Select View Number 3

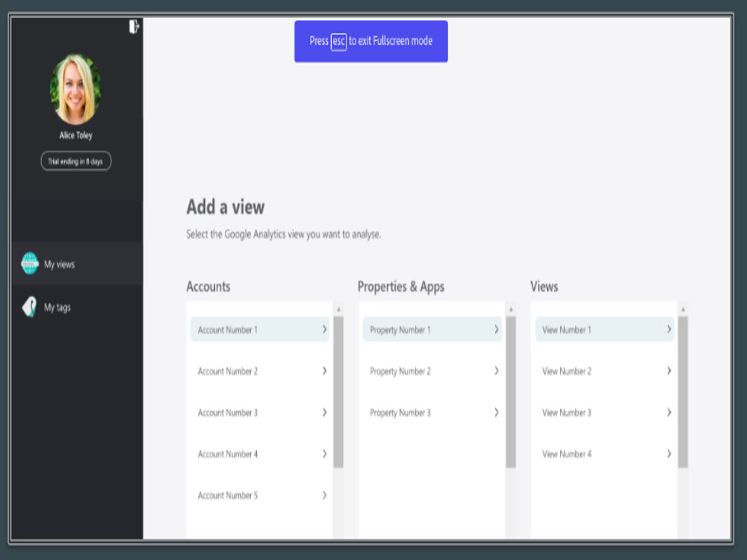pyautogui.click(x=604, y=412)
